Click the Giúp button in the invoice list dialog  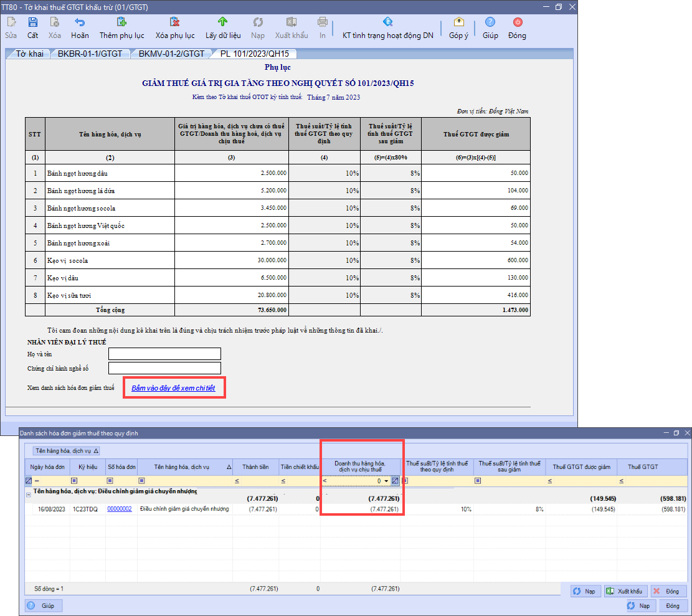pyautogui.click(x=43, y=605)
